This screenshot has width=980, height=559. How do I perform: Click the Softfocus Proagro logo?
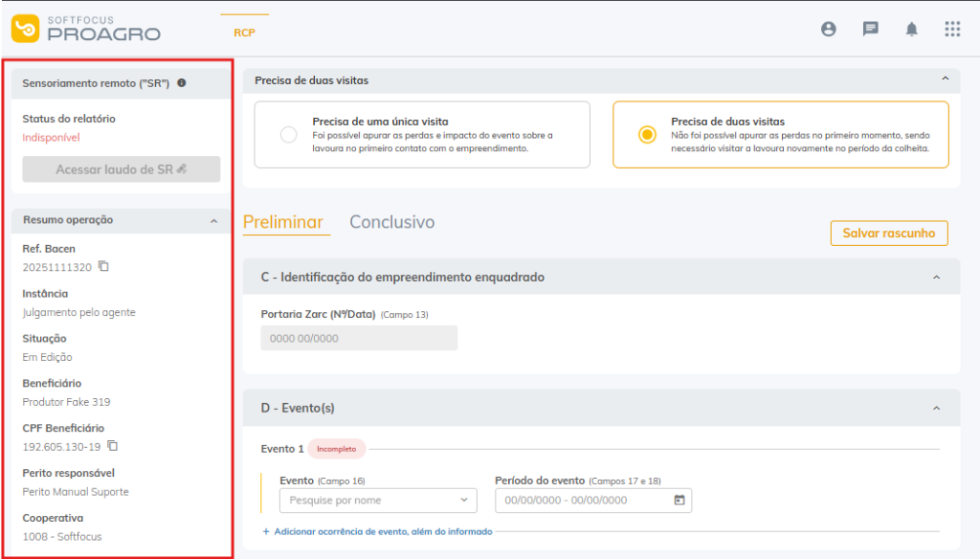coord(86,29)
